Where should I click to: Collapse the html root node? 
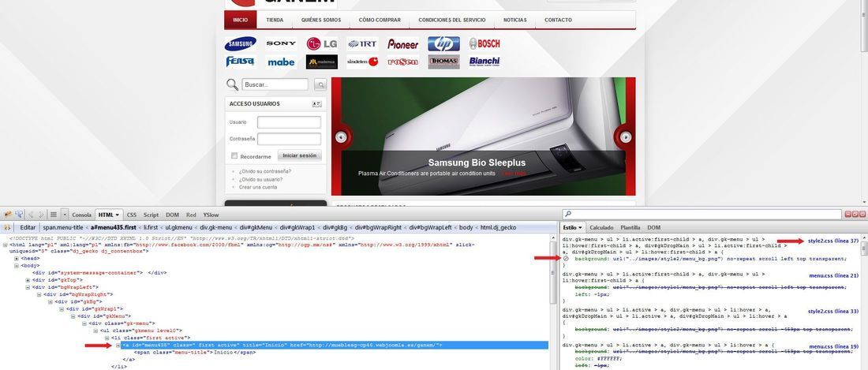6,245
